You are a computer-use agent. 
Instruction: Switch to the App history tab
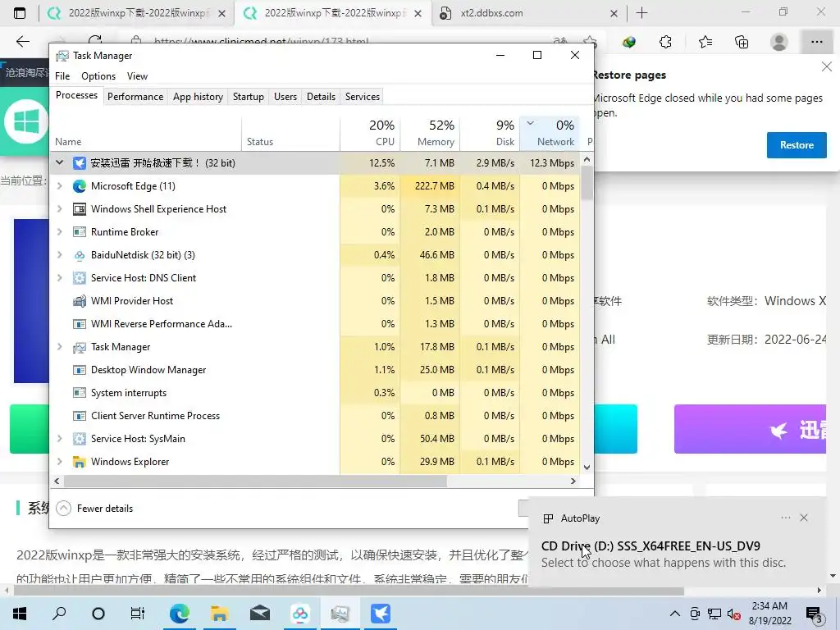[198, 97]
